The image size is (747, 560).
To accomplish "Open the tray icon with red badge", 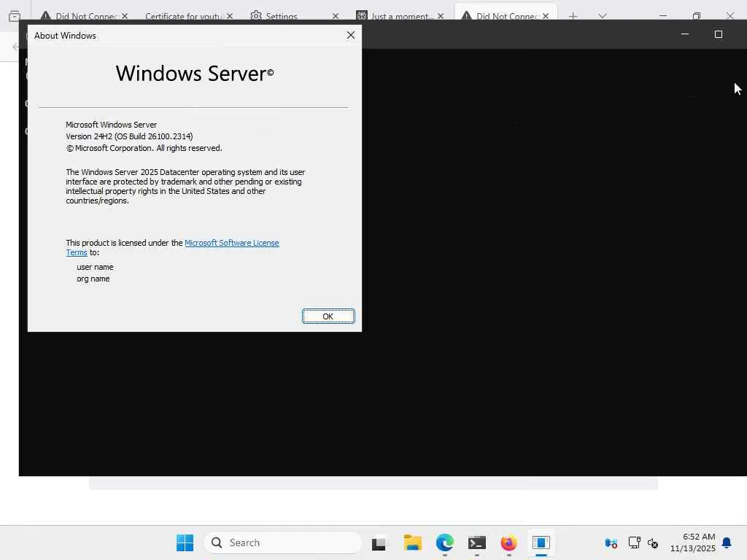I will (x=611, y=542).
